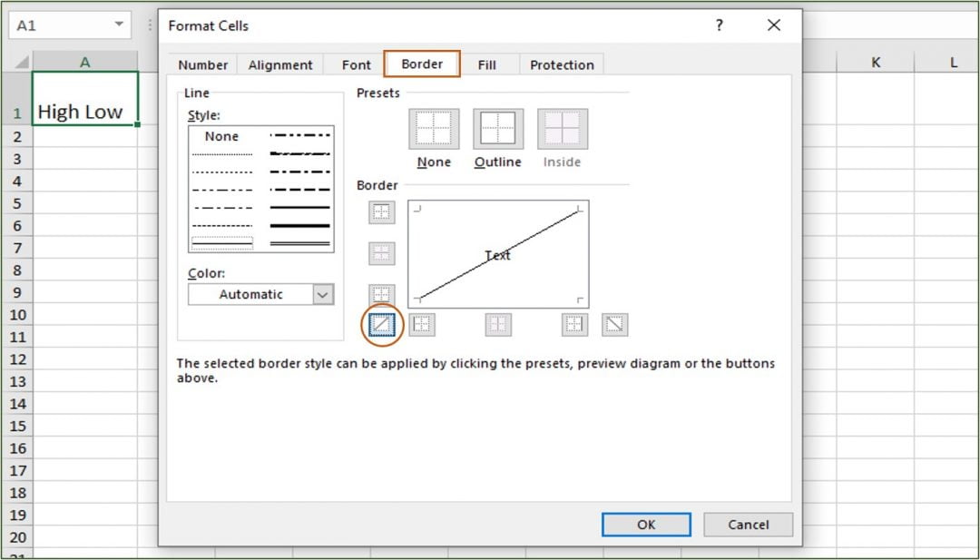980x560 pixels.
Task: Select the diagonal up border icon
Action: coord(381,325)
